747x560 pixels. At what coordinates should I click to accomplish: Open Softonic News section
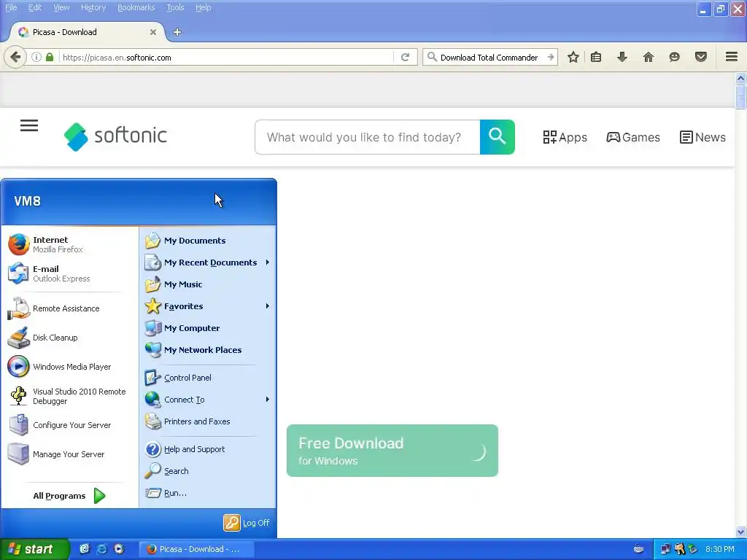(x=703, y=137)
